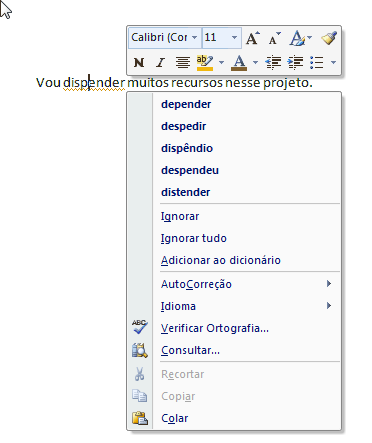
Task: Click the Consultar books magnifier icon
Action: point(139,350)
